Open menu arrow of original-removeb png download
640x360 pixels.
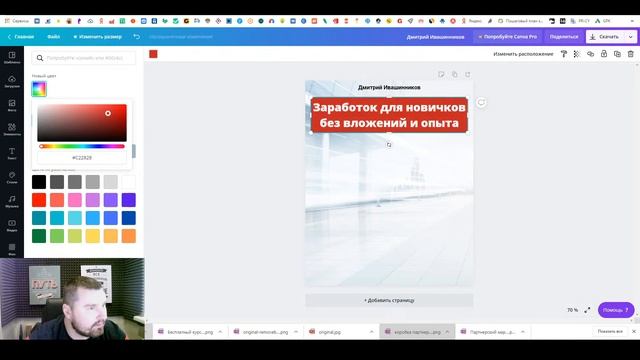tap(296, 332)
